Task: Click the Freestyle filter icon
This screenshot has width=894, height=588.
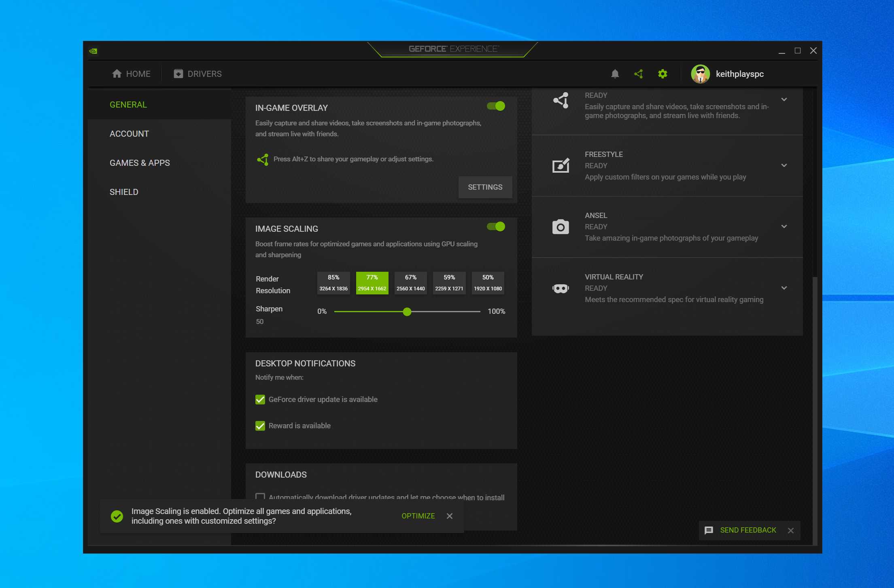Action: click(x=561, y=165)
